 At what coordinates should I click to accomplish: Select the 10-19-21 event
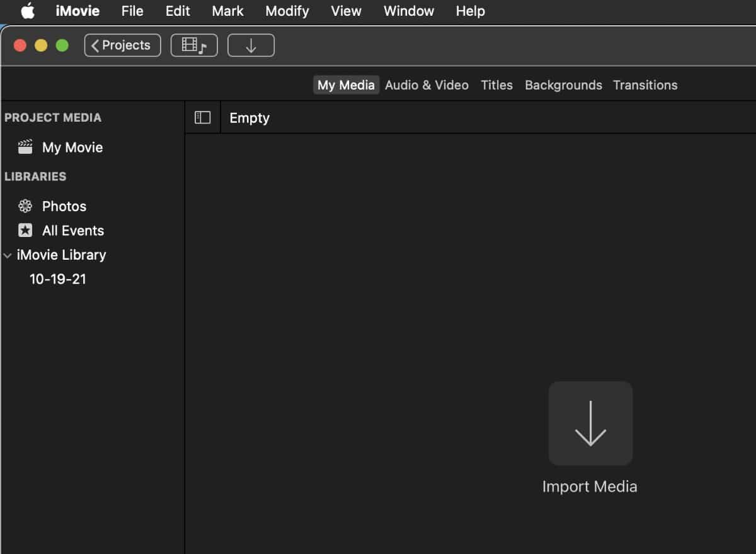[58, 279]
